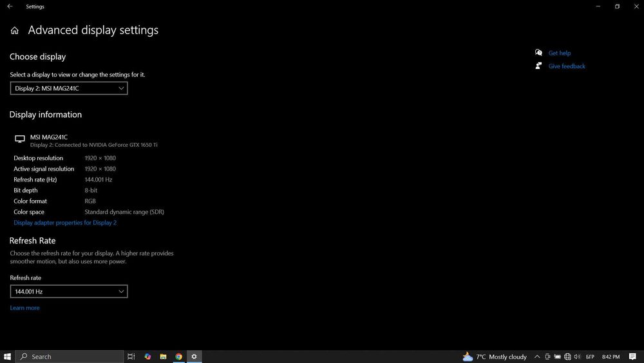Open the clock showing 8:42 PM
Viewport: 644px width, 363px height.
tap(611, 357)
